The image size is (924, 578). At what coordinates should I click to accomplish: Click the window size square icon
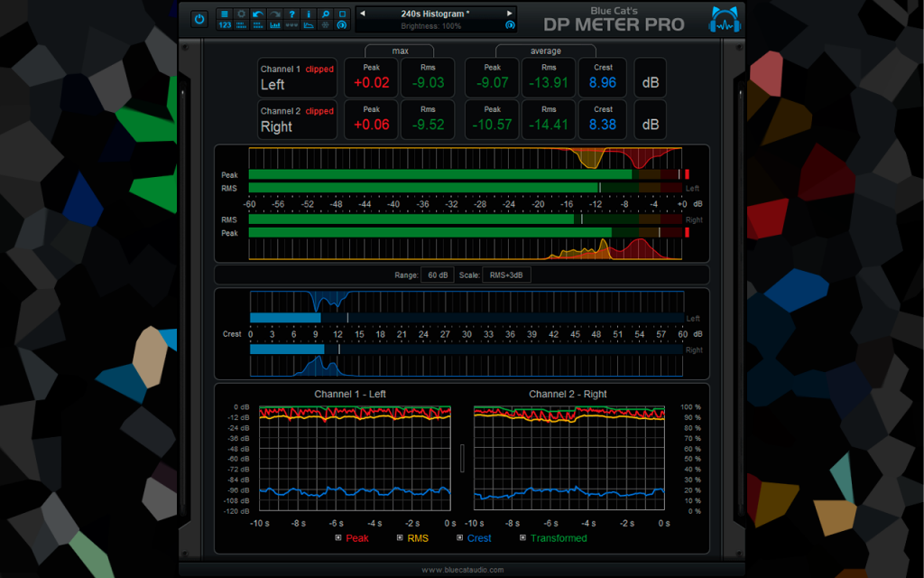click(x=342, y=14)
